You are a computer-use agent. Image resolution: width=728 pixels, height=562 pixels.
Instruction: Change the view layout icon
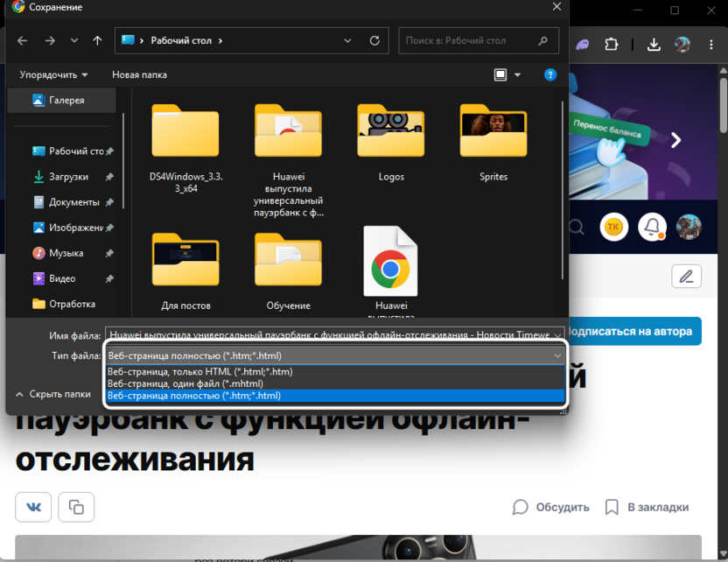pyautogui.click(x=500, y=74)
